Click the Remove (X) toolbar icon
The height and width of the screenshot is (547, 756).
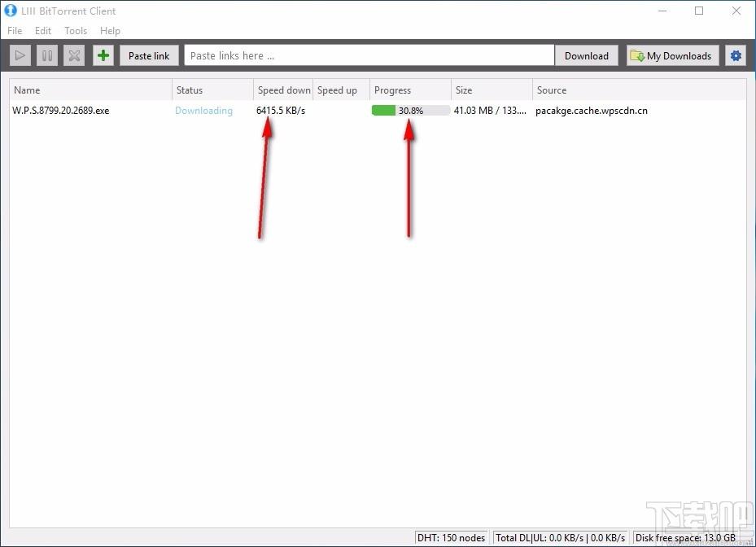[74, 55]
